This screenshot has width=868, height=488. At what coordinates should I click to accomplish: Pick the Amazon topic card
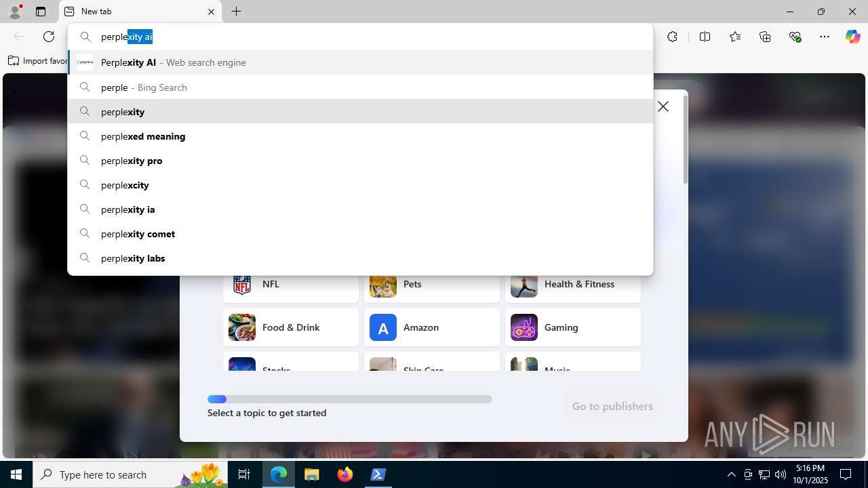(432, 327)
